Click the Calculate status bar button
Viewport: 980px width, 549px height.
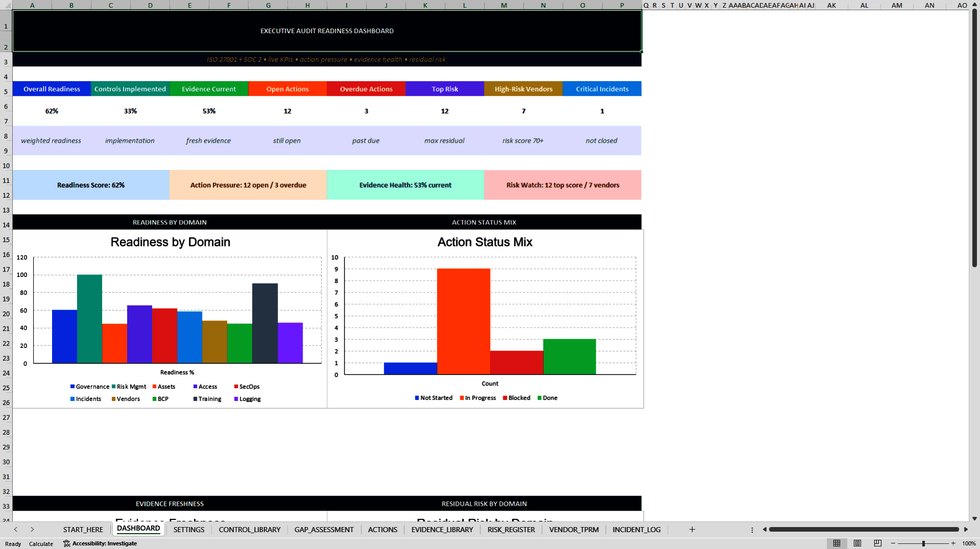41,544
